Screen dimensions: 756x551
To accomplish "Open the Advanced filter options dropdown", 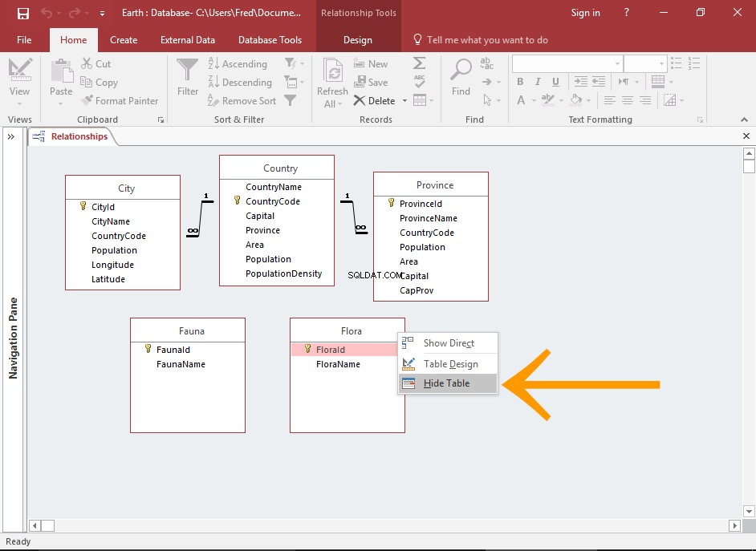I will [x=295, y=82].
